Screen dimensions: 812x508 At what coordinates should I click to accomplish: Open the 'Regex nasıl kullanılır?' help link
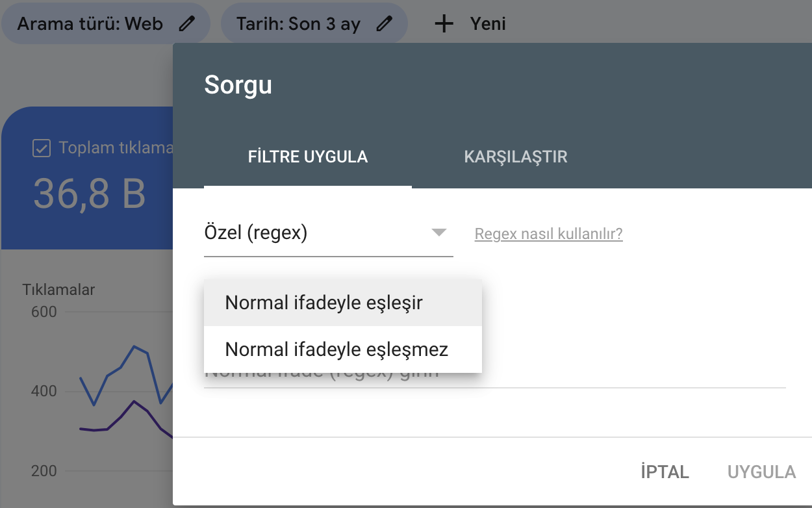tap(548, 234)
